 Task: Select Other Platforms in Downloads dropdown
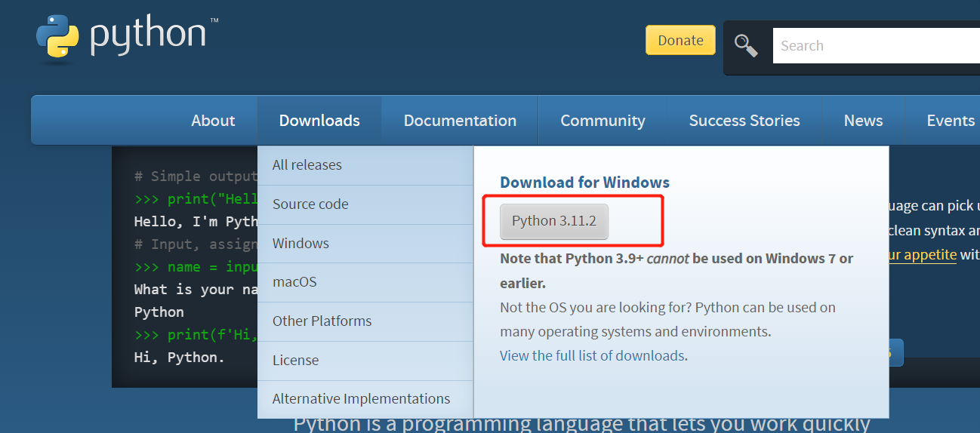pyautogui.click(x=365, y=321)
